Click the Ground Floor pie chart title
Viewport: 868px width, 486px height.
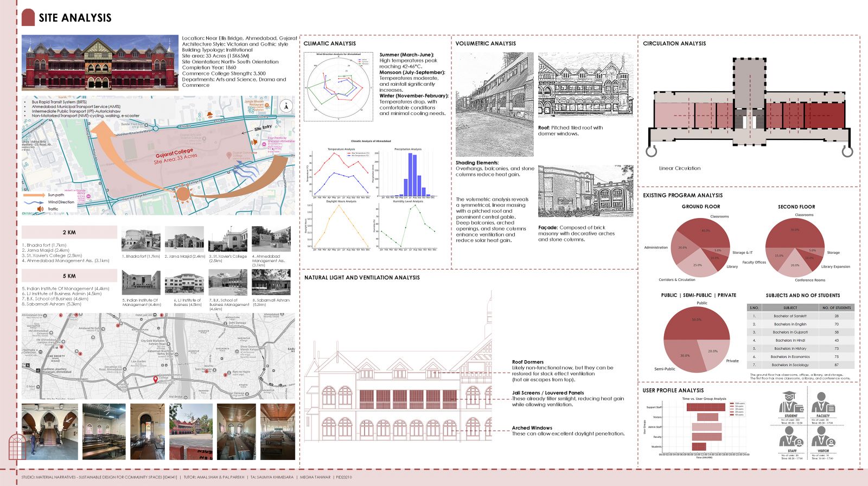pyautogui.click(x=701, y=207)
